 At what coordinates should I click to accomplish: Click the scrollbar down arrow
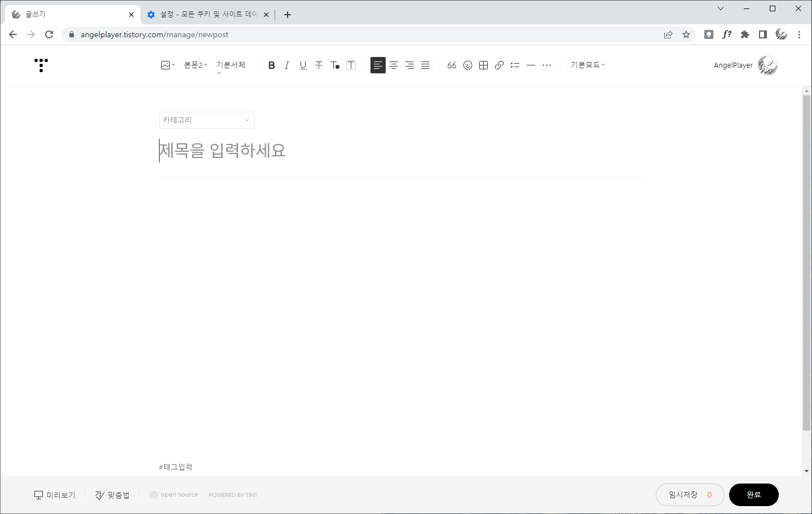806,471
